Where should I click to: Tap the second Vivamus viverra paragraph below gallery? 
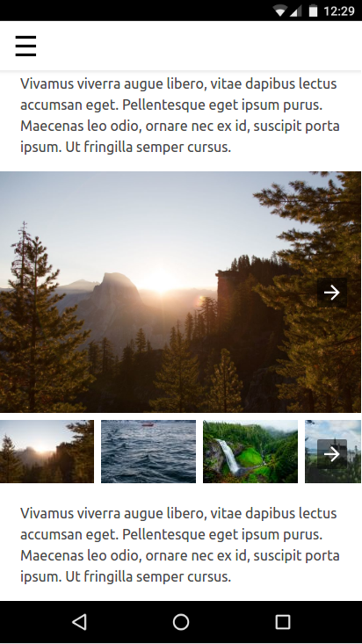pyautogui.click(x=180, y=545)
